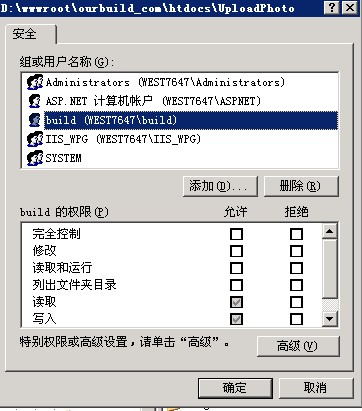Click the permissions scrollbar thumb

pos(330,268)
